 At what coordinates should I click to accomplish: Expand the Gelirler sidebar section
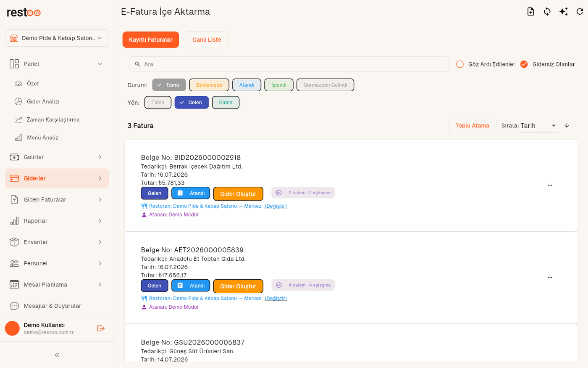(x=57, y=157)
